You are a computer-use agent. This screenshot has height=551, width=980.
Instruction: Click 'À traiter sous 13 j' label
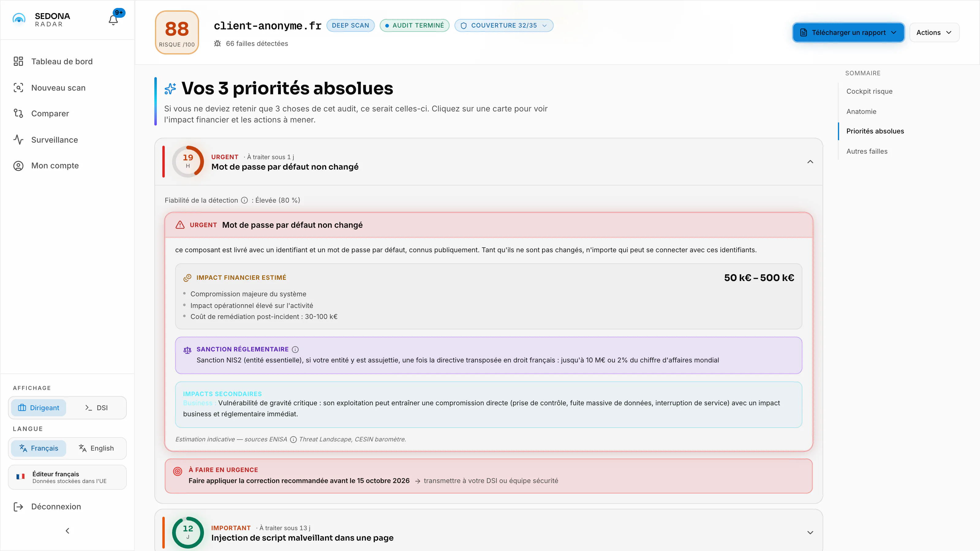coord(285,528)
